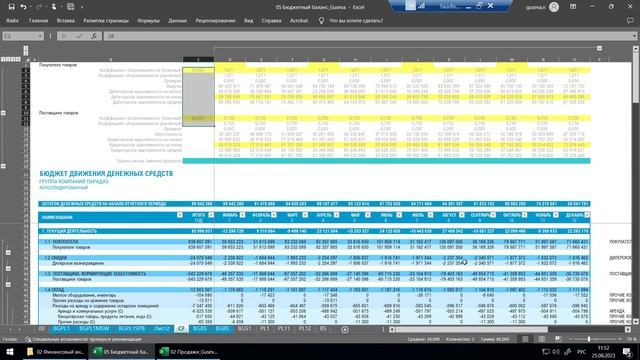
Task: Add a new sheet with plus button
Action: point(345,329)
